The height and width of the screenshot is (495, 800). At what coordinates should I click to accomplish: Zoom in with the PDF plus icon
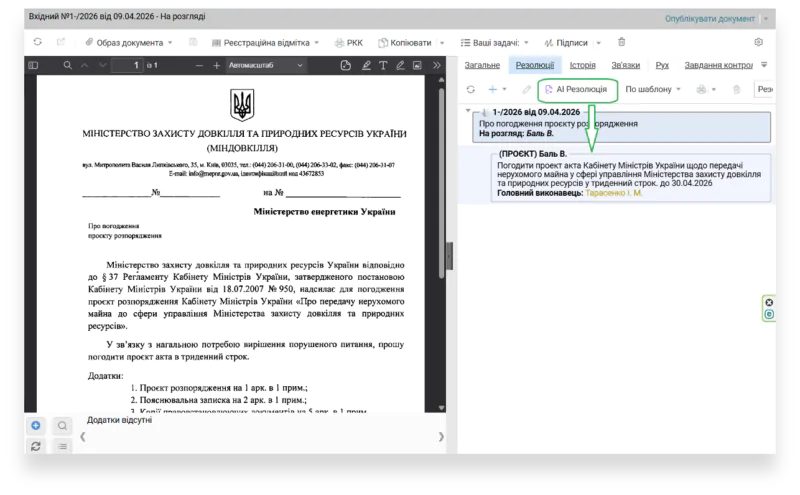click(216, 65)
